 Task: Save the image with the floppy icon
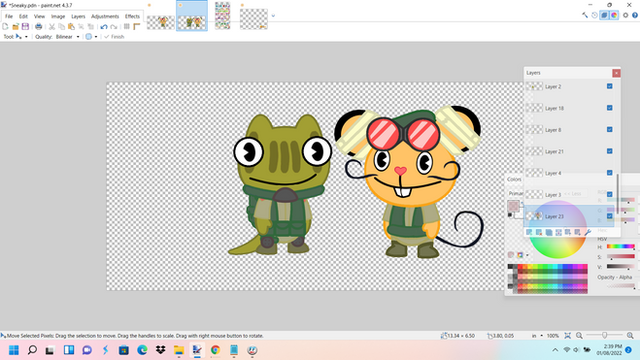coord(25,27)
